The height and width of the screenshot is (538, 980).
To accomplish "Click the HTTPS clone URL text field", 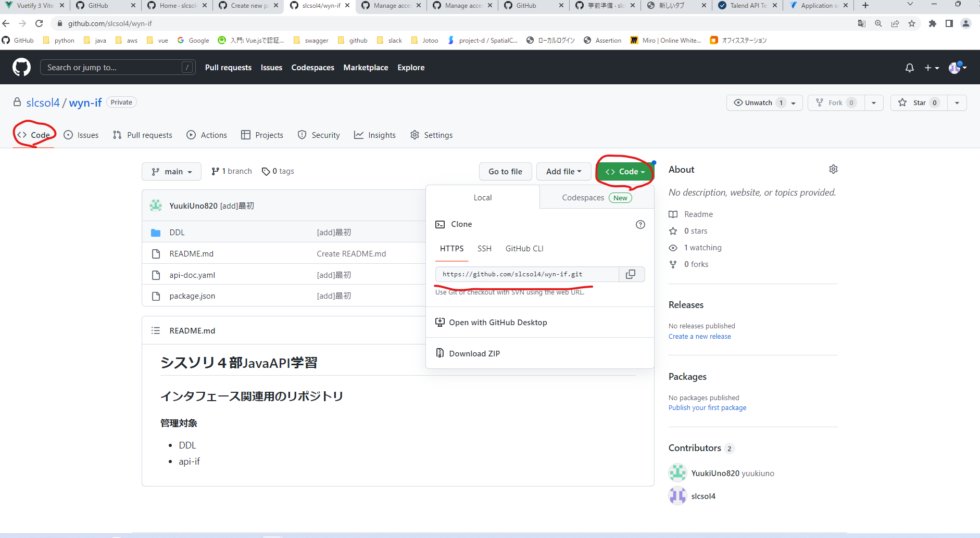I will click(527, 274).
